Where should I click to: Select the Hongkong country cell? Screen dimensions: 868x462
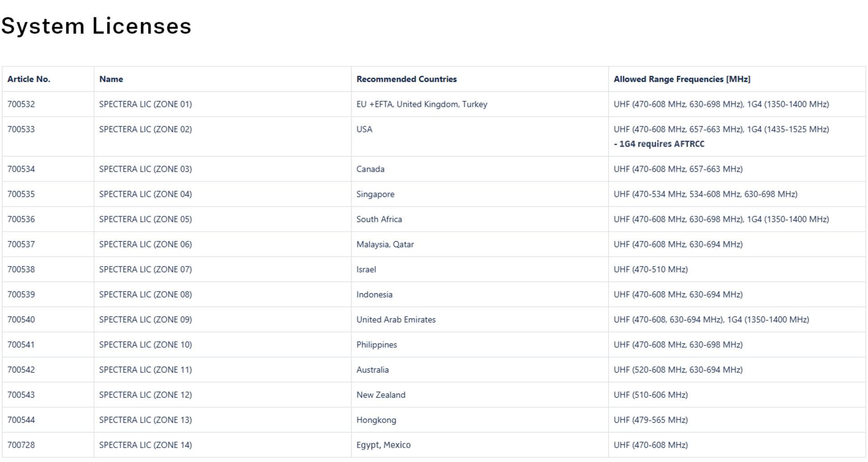click(x=376, y=420)
